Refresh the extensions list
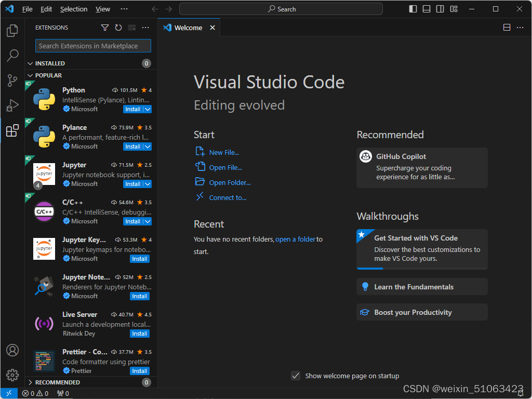Screen dimensions: 532x399 (118, 28)
